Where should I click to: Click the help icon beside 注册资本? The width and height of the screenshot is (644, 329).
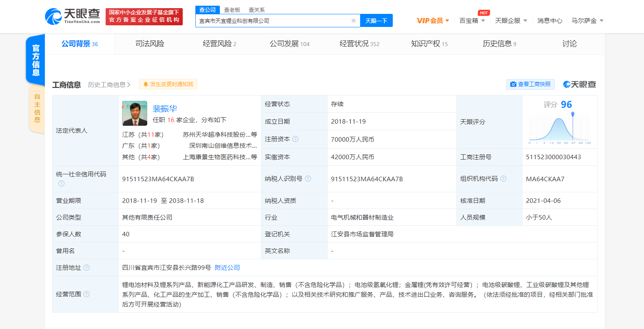pyautogui.click(x=296, y=139)
